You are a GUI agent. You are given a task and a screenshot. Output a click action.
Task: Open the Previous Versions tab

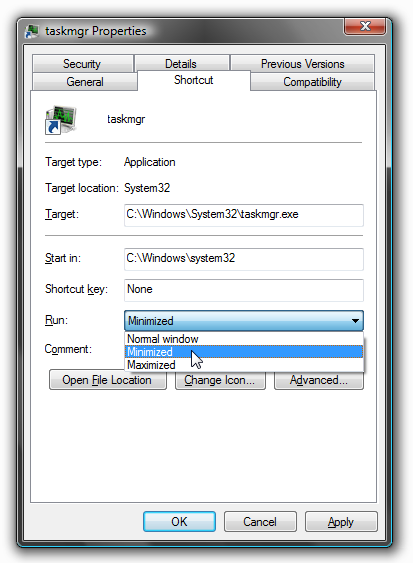(x=302, y=64)
